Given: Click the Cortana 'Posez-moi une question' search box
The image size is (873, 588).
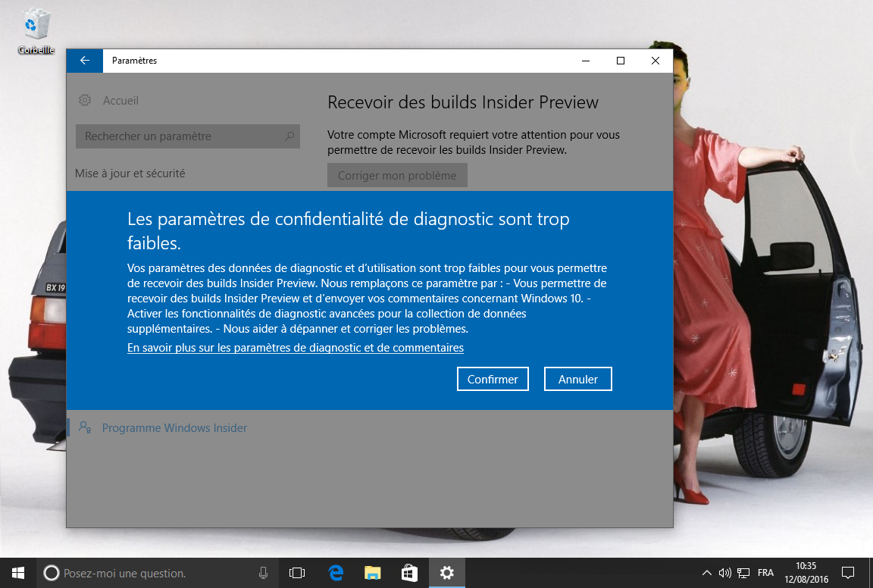Looking at the screenshot, I should 152,573.
